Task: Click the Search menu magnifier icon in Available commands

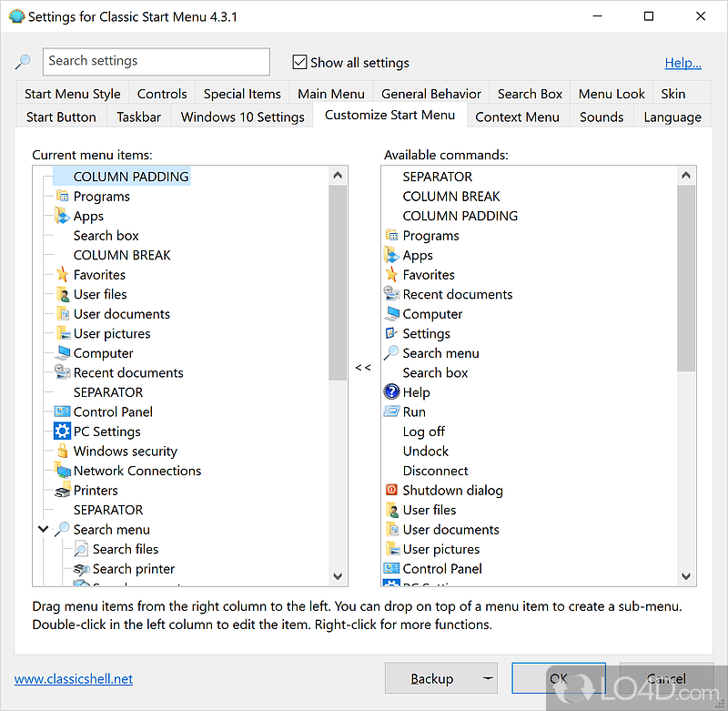Action: (x=391, y=353)
